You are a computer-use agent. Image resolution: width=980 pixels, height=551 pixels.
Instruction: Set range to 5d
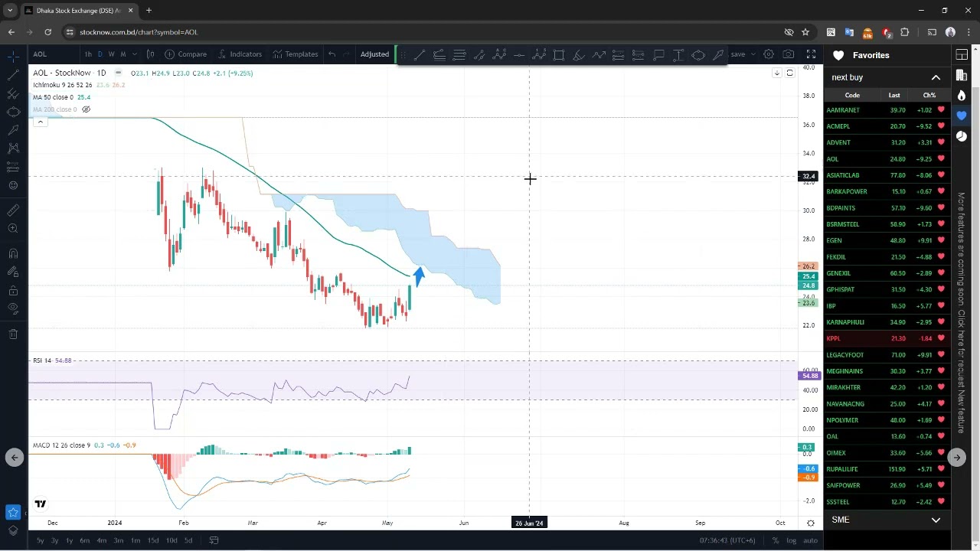coord(188,540)
